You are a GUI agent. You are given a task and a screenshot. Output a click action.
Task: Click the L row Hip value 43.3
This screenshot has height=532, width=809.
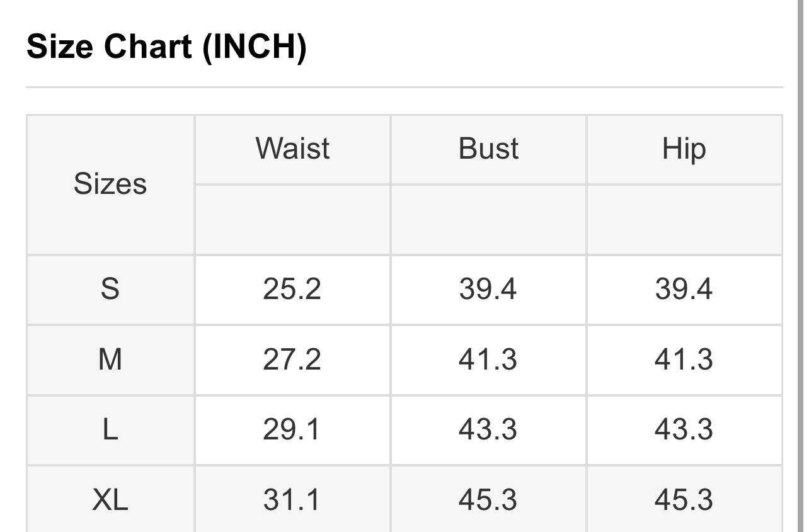click(x=684, y=429)
